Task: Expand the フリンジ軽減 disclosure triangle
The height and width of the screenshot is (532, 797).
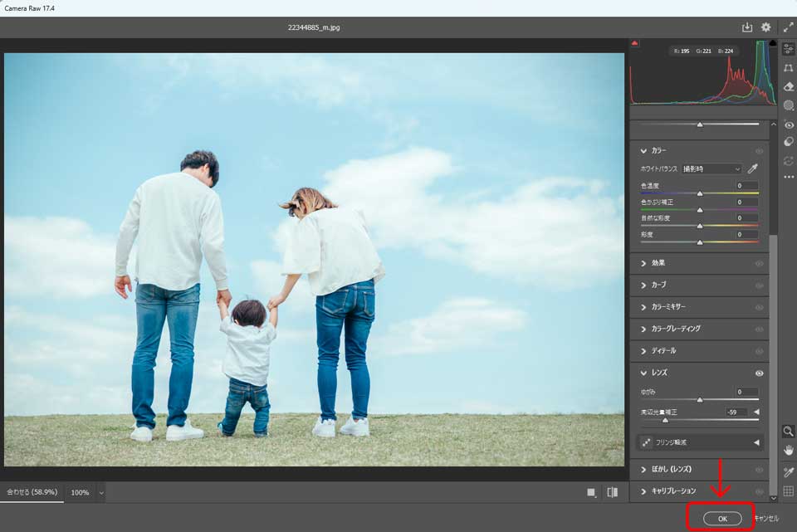Action: pos(756,442)
